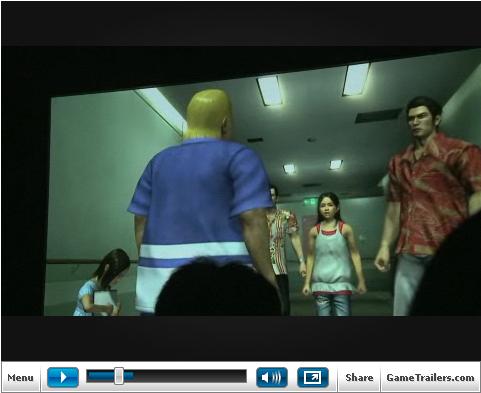The image size is (481, 393).
Task: Seek to the middle of the progress bar
Action: (x=167, y=376)
